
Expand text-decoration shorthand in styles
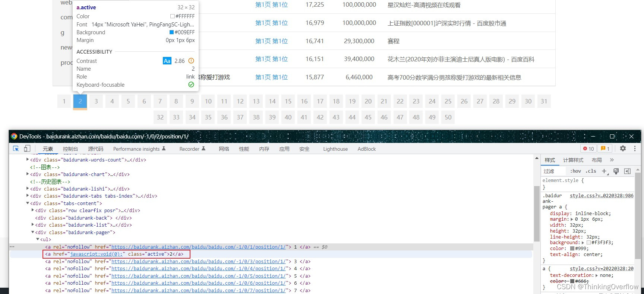pyautogui.click(x=596, y=275)
